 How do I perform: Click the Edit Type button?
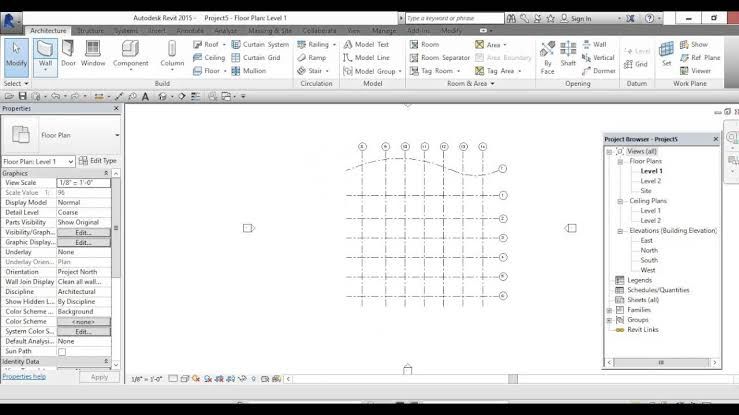(98, 161)
